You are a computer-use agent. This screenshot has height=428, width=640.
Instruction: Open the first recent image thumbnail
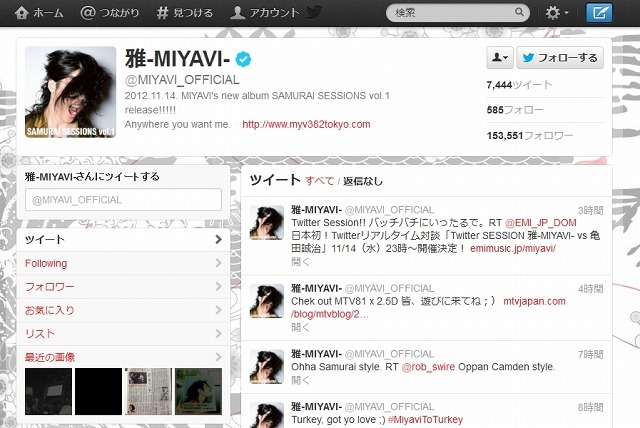[x=48, y=391]
